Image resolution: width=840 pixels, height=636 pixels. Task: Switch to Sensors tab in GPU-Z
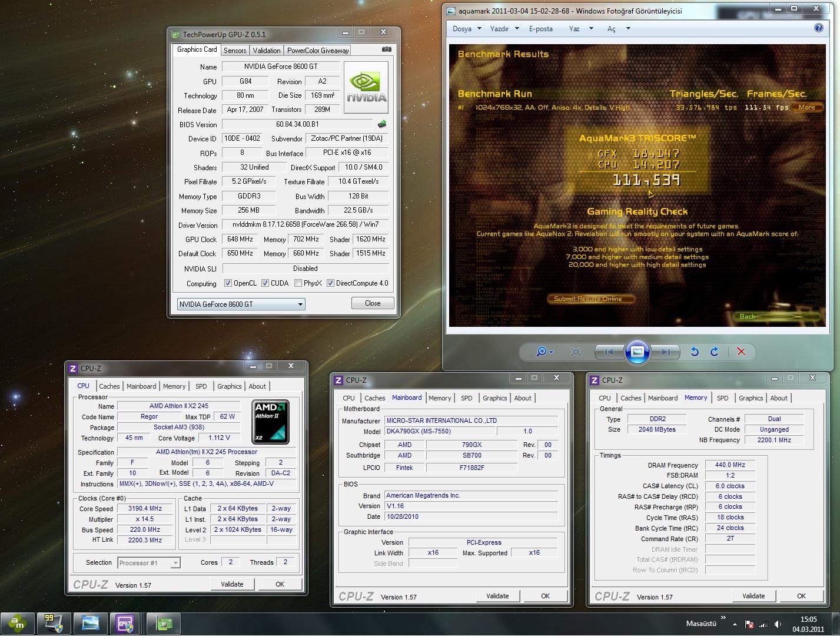pos(235,51)
